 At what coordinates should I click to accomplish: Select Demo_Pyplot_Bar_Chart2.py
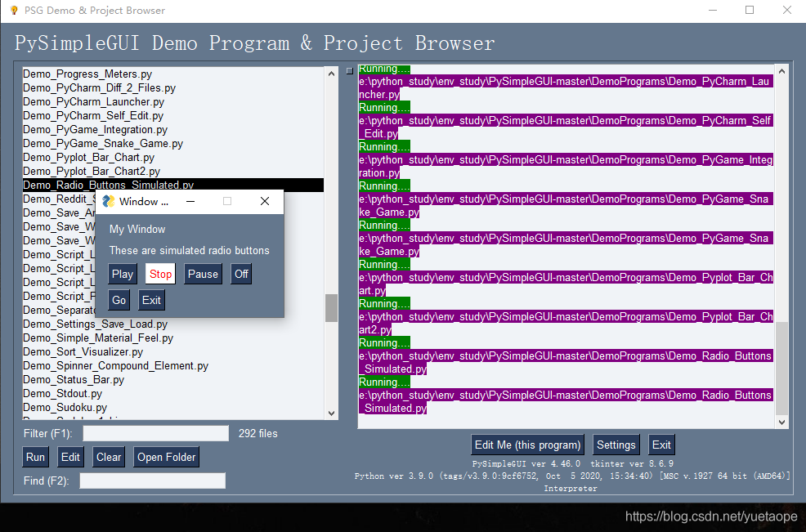[173, 171]
